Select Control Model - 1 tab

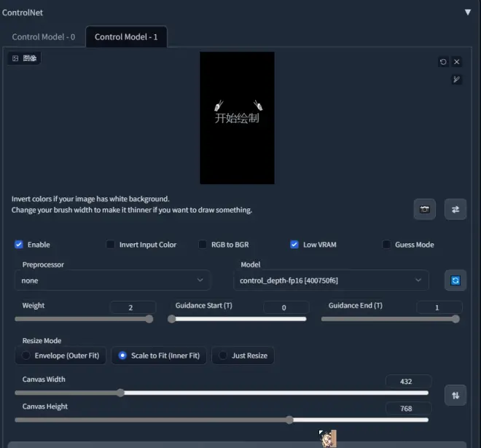(126, 36)
